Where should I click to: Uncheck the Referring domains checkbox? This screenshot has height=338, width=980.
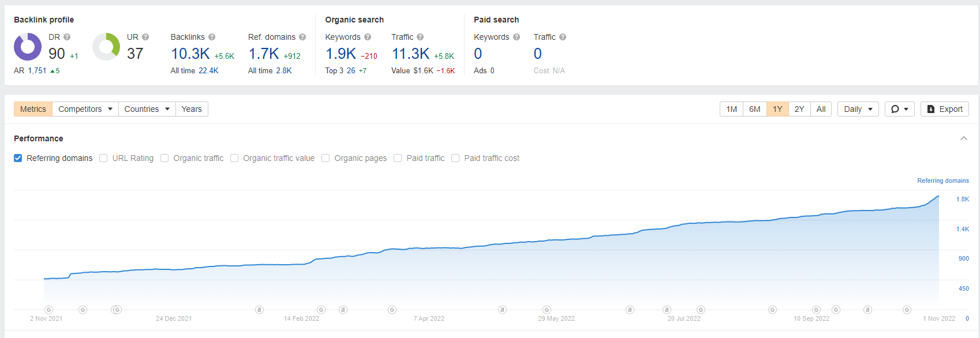pyautogui.click(x=18, y=158)
